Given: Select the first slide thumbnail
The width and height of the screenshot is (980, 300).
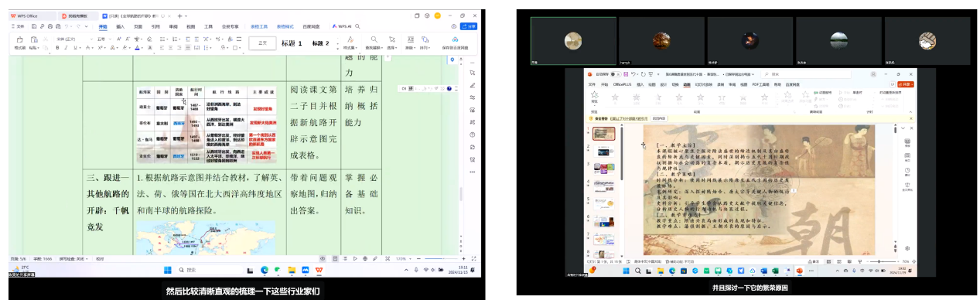Looking at the screenshot, I should (604, 133).
